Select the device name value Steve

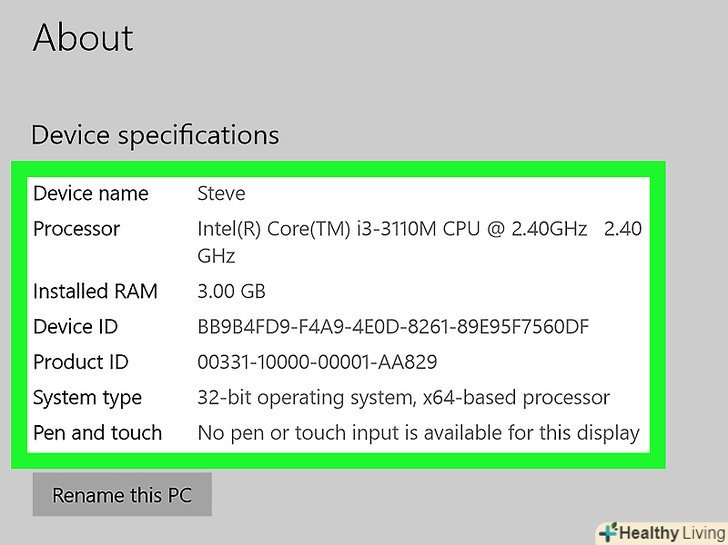[221, 193]
